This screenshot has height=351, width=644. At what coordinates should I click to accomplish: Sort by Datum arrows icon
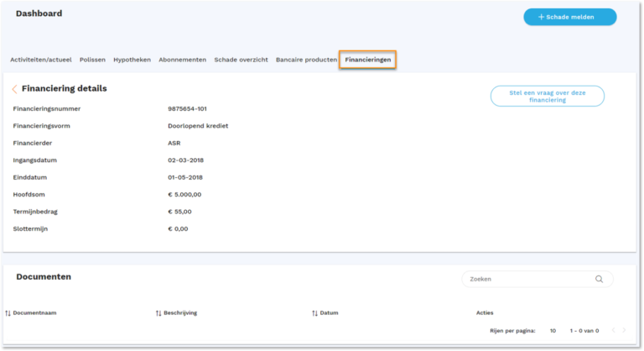pos(314,313)
